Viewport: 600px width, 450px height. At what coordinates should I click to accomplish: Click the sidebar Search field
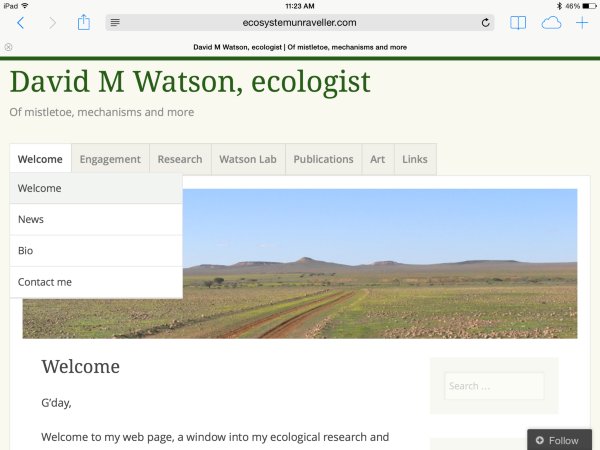pyautogui.click(x=494, y=386)
